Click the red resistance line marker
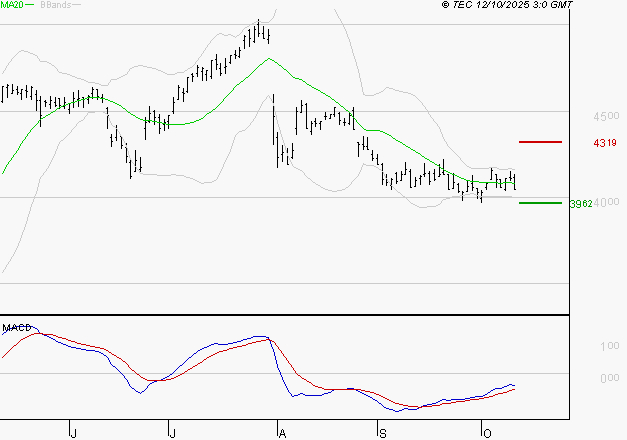This screenshot has width=627, height=440. point(540,142)
